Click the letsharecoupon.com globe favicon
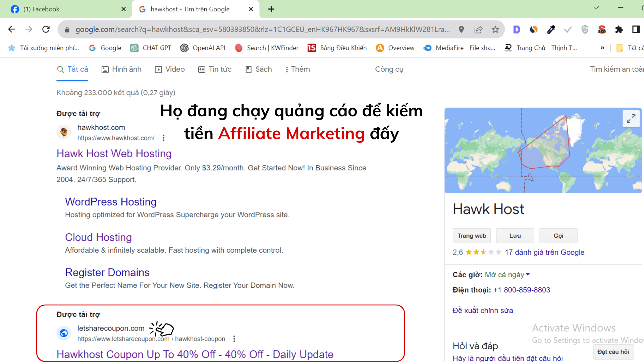This screenshot has width=644, height=362. click(x=64, y=333)
